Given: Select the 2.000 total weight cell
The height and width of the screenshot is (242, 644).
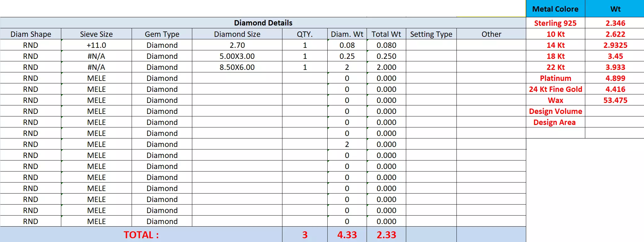Looking at the screenshot, I should pos(386,67).
